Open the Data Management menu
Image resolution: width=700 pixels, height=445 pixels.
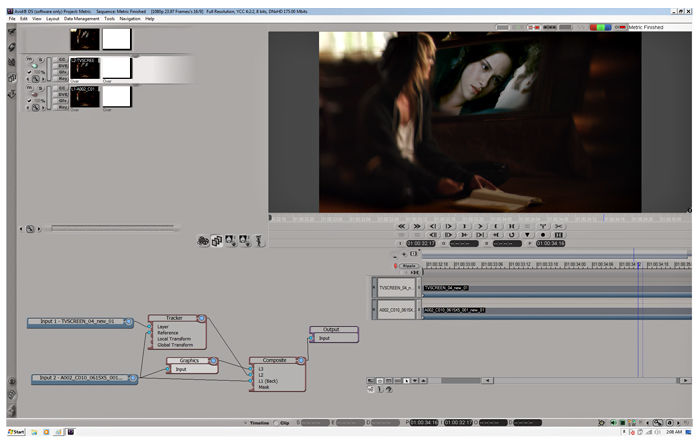pyautogui.click(x=81, y=19)
